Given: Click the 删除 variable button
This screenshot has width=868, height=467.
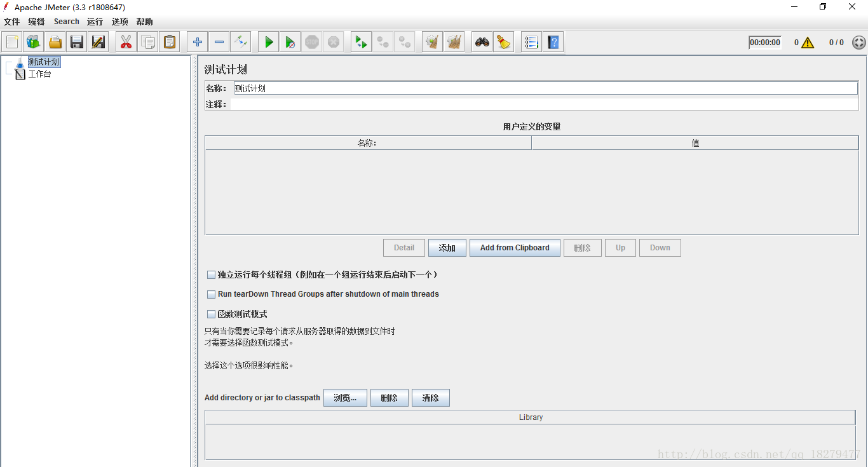Looking at the screenshot, I should coord(583,248).
